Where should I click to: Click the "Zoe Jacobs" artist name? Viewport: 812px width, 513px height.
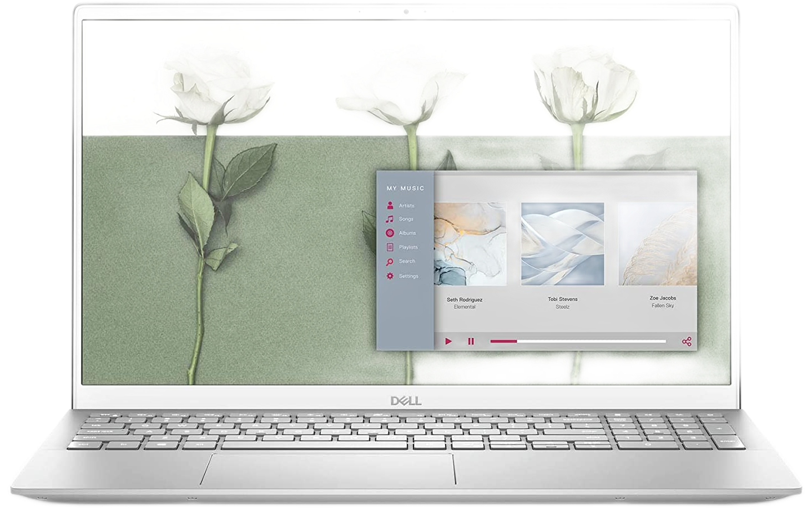tap(663, 298)
